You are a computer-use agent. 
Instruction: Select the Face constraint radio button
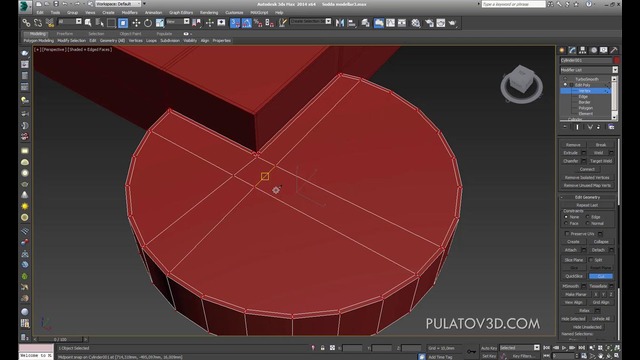pos(566,223)
